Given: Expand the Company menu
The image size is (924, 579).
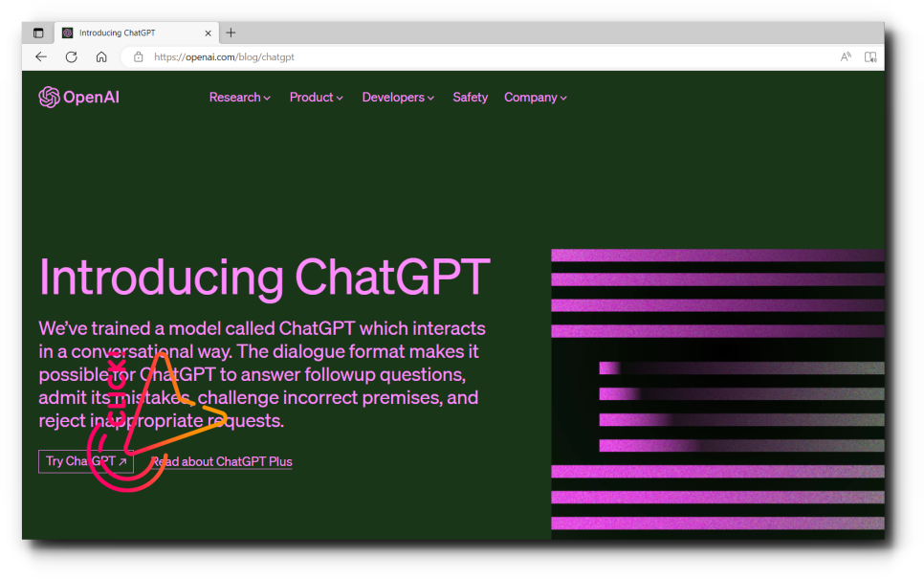Looking at the screenshot, I should tap(536, 98).
